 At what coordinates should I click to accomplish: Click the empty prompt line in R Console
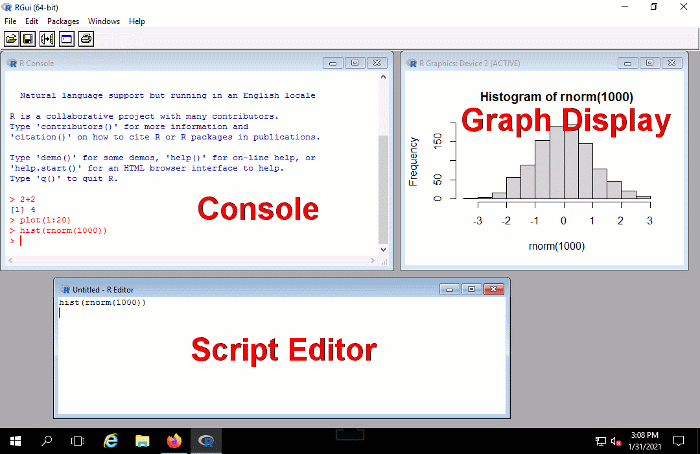tap(100, 240)
